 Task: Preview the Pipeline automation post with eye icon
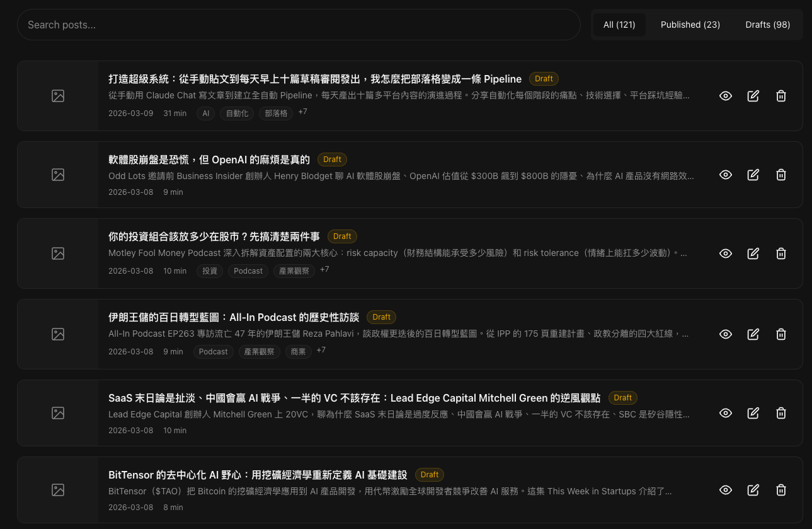[x=726, y=96]
